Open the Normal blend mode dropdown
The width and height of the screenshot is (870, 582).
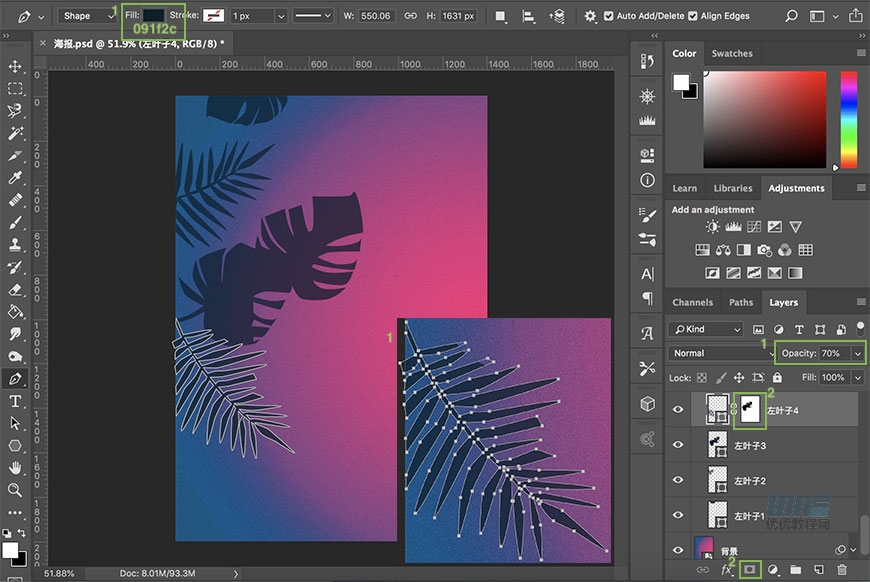721,353
